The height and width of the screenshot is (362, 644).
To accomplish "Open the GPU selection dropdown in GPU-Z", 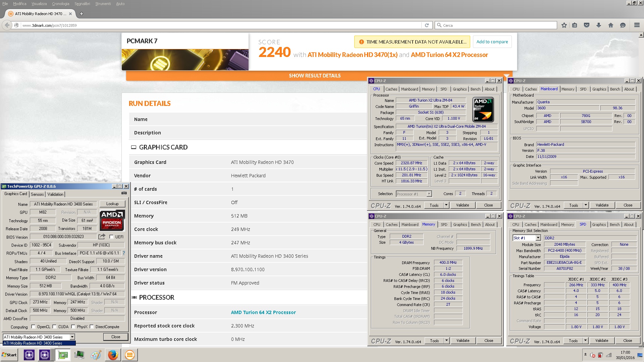I will pyautogui.click(x=72, y=337).
